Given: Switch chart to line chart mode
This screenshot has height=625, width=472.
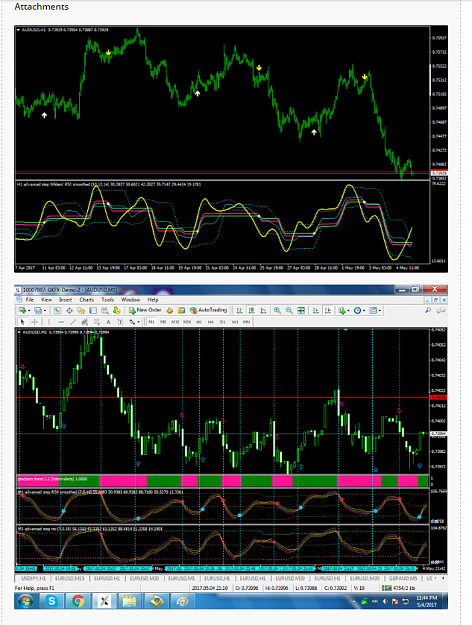Looking at the screenshot, I should 264,310.
